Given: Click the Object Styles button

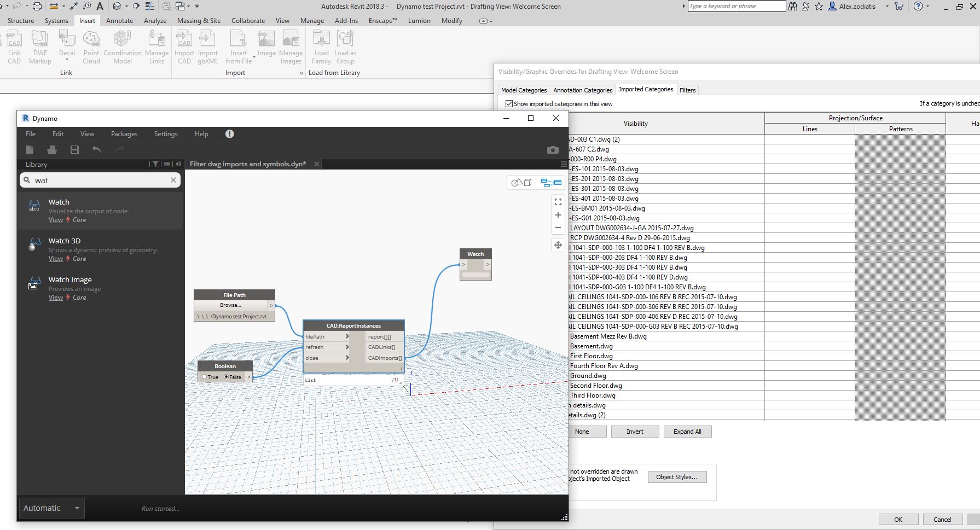Looking at the screenshot, I should coord(677,477).
